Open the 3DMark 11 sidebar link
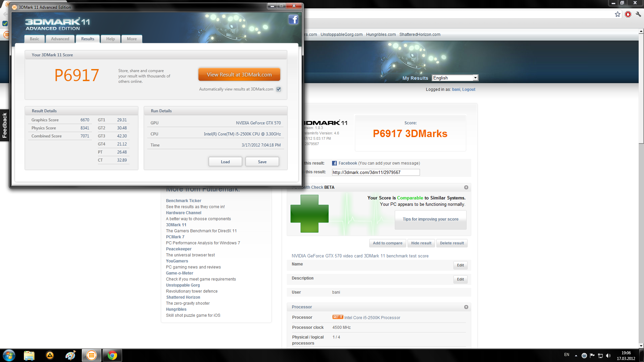Image resolution: width=644 pixels, height=362 pixels. pos(176,225)
